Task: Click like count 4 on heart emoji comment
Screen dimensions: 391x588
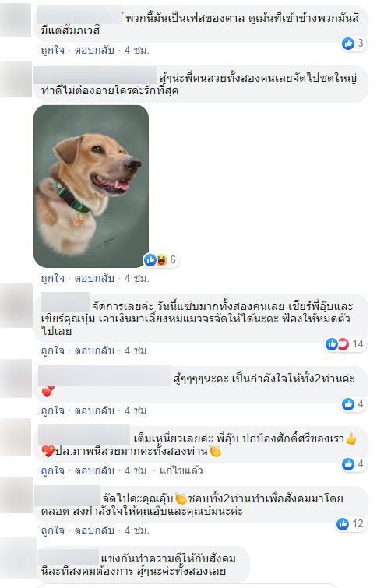Action: point(353,404)
